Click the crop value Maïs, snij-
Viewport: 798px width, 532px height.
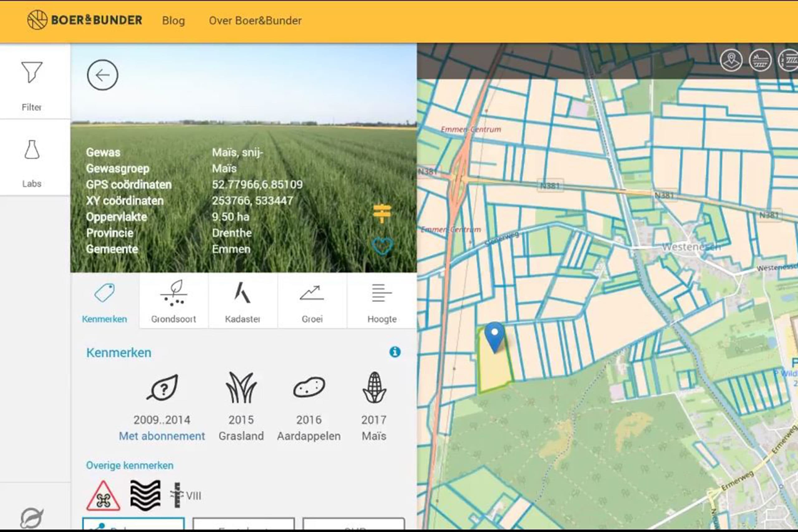tap(238, 152)
